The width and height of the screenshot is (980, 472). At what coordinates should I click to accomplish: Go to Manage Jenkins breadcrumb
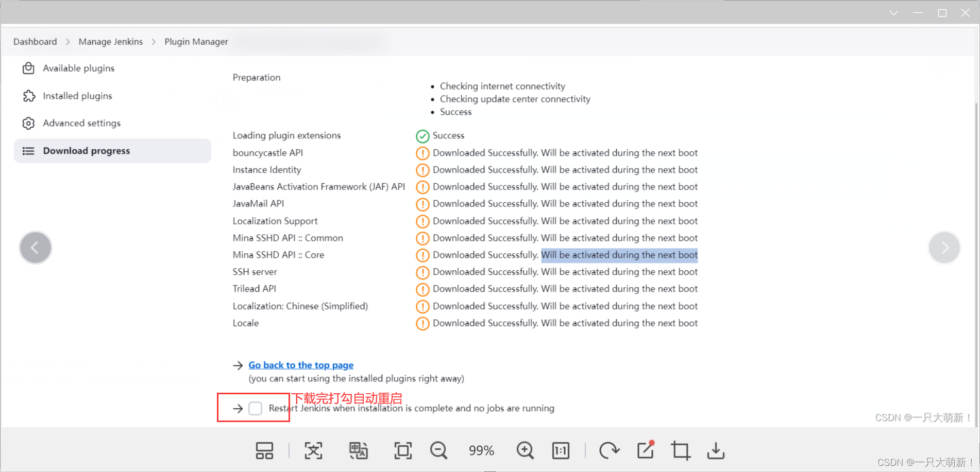pyautogui.click(x=111, y=42)
